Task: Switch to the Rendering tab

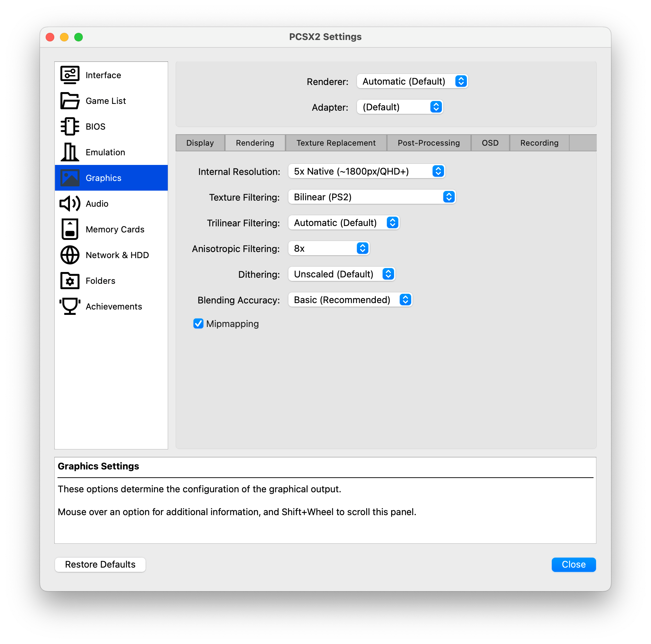Action: (255, 143)
